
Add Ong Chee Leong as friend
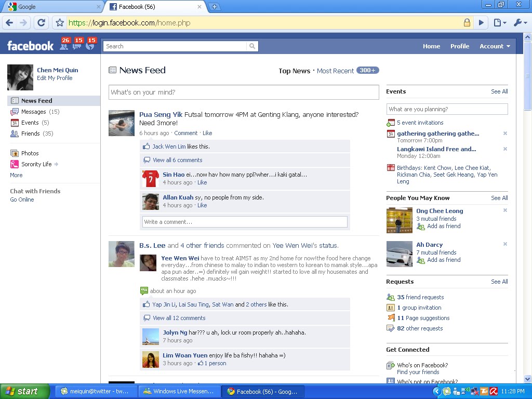pos(444,227)
